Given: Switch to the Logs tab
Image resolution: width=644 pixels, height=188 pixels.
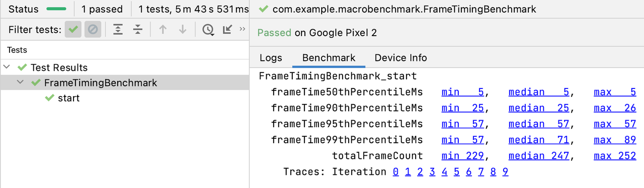Looking at the screenshot, I should (x=271, y=58).
